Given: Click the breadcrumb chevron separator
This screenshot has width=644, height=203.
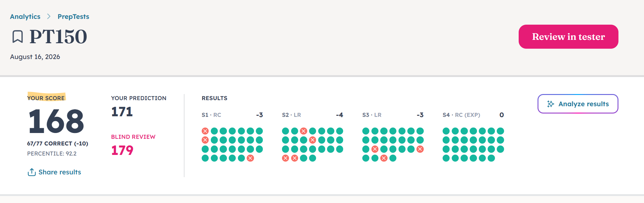Looking at the screenshot, I should (49, 16).
